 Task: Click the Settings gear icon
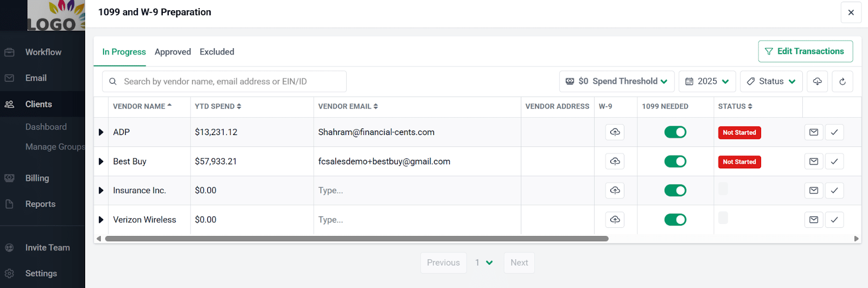tap(9, 273)
